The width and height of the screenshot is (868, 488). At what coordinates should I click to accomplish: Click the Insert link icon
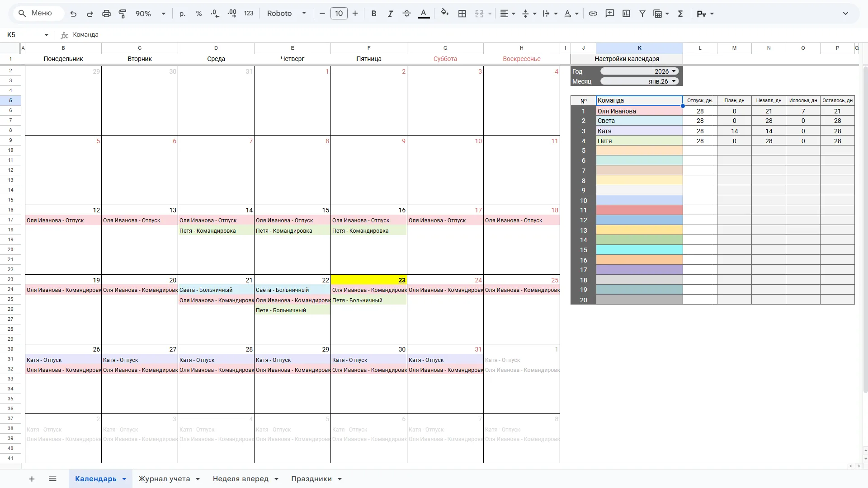pyautogui.click(x=593, y=14)
